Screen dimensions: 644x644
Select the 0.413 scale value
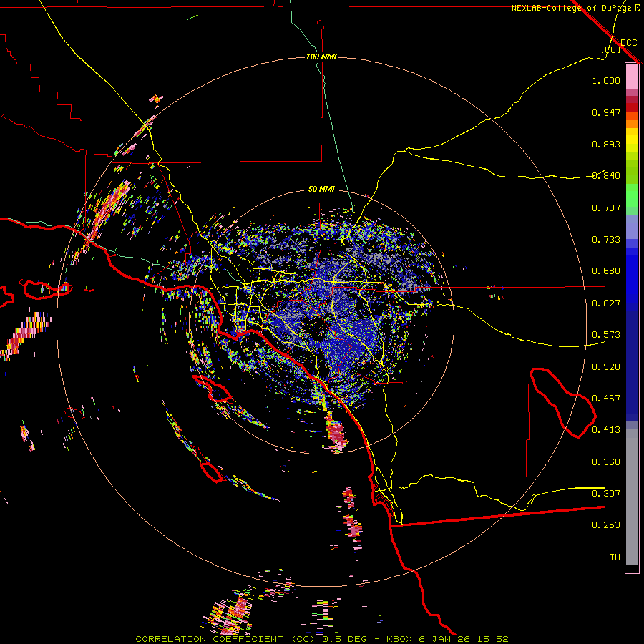click(606, 430)
